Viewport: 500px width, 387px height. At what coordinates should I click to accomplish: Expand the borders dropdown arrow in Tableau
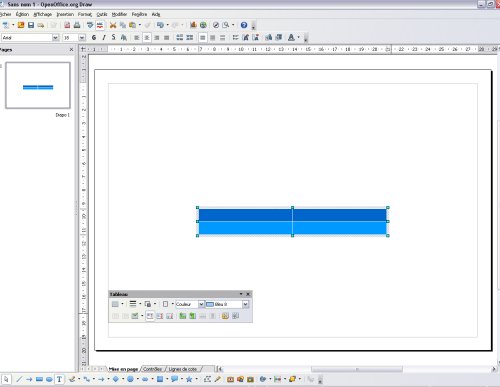click(172, 304)
